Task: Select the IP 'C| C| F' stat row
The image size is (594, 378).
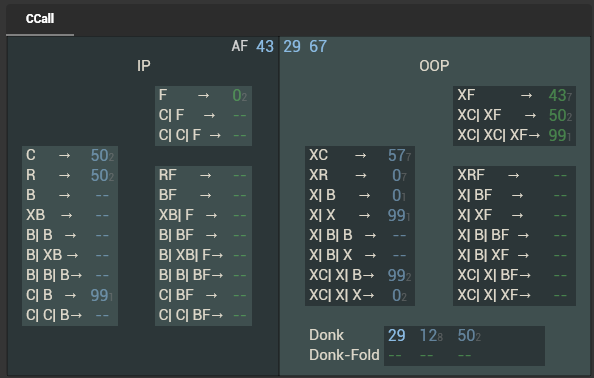Action: (203, 135)
